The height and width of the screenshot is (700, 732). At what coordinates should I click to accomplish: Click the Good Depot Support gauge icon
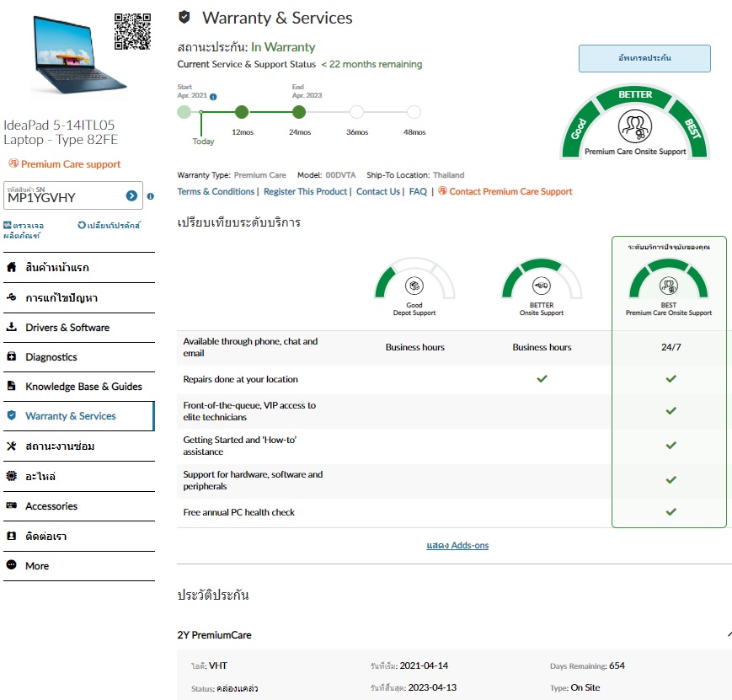(x=414, y=286)
